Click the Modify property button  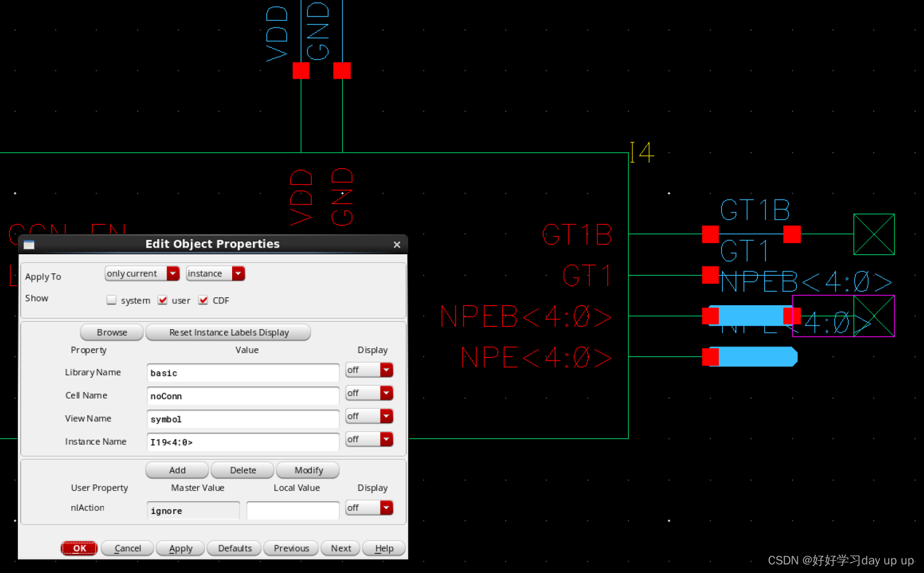[x=308, y=470]
